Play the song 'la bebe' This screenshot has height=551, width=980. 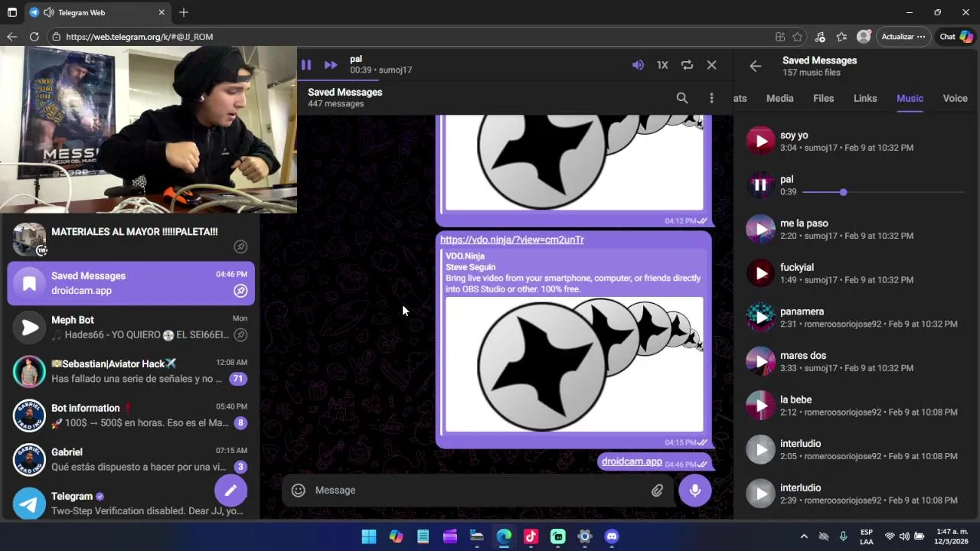click(x=760, y=406)
